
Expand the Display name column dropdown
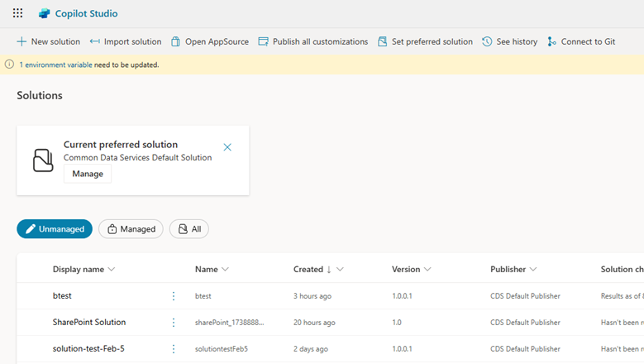click(x=112, y=270)
